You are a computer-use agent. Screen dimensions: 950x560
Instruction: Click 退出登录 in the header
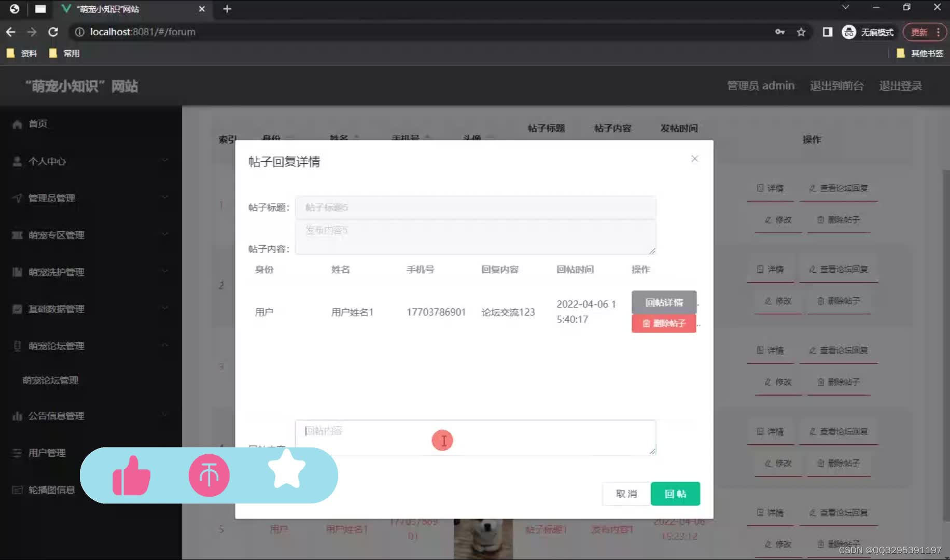[x=901, y=86]
